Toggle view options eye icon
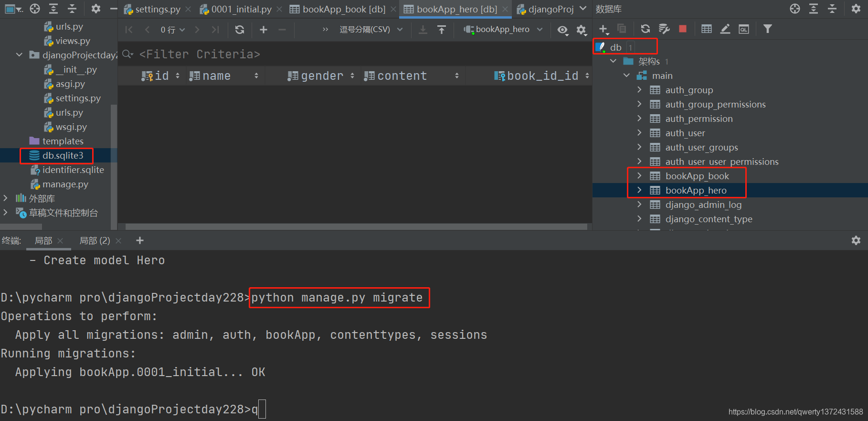 coord(563,30)
